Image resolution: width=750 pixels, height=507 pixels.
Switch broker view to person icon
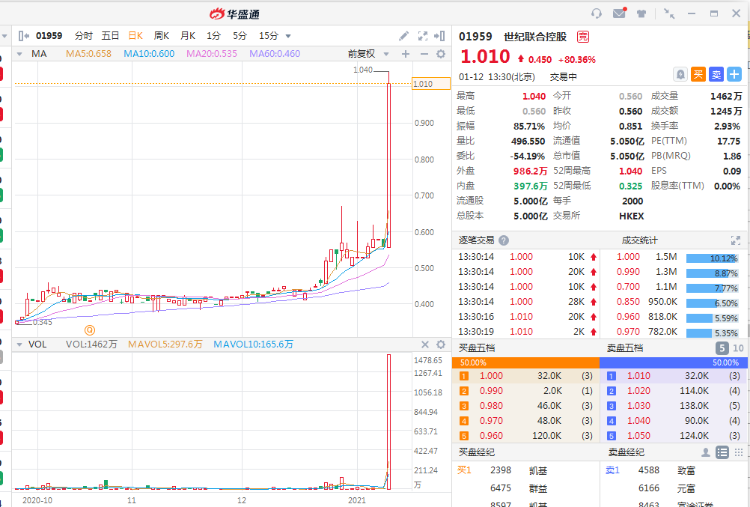[705, 452]
